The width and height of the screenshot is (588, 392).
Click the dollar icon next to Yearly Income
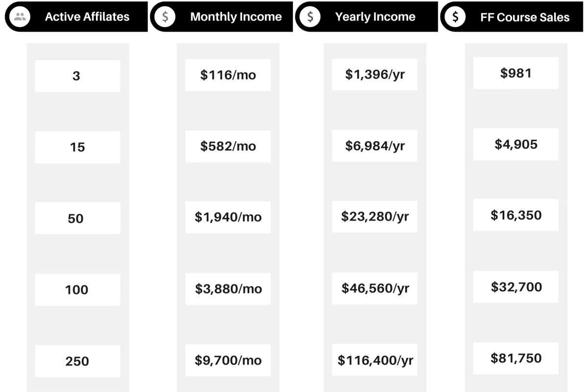click(x=310, y=17)
